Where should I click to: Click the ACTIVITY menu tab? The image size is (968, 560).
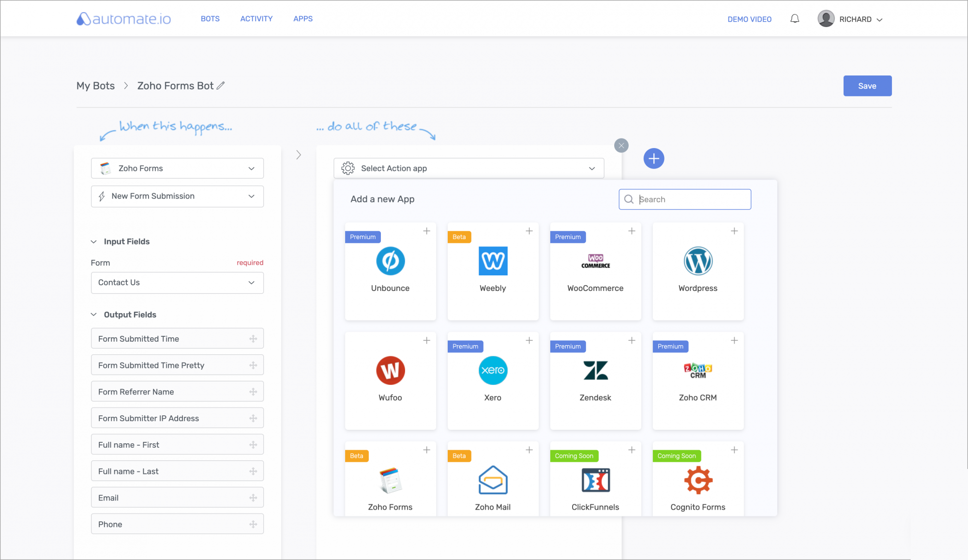[256, 19]
